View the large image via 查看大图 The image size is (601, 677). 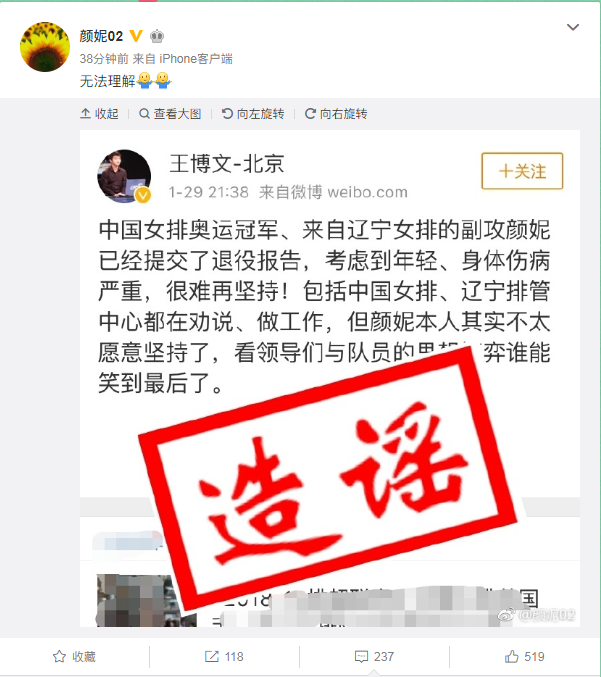pos(170,114)
